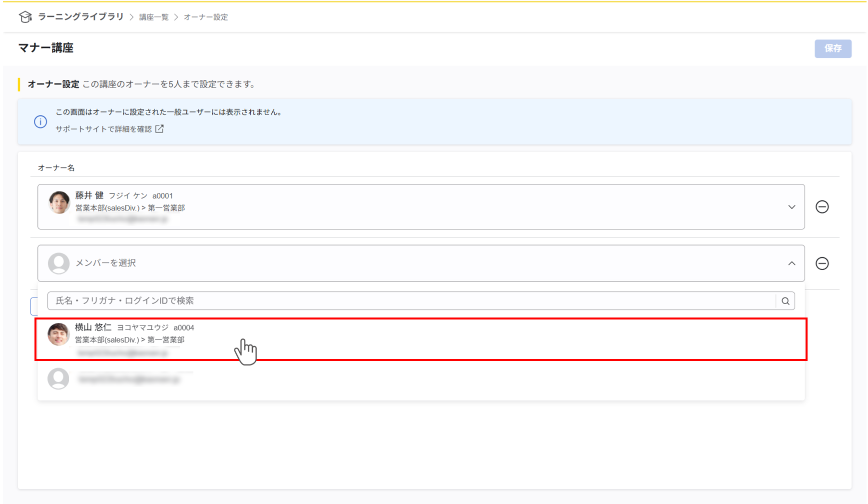Remove the empty member row with minus icon

pos(822,263)
